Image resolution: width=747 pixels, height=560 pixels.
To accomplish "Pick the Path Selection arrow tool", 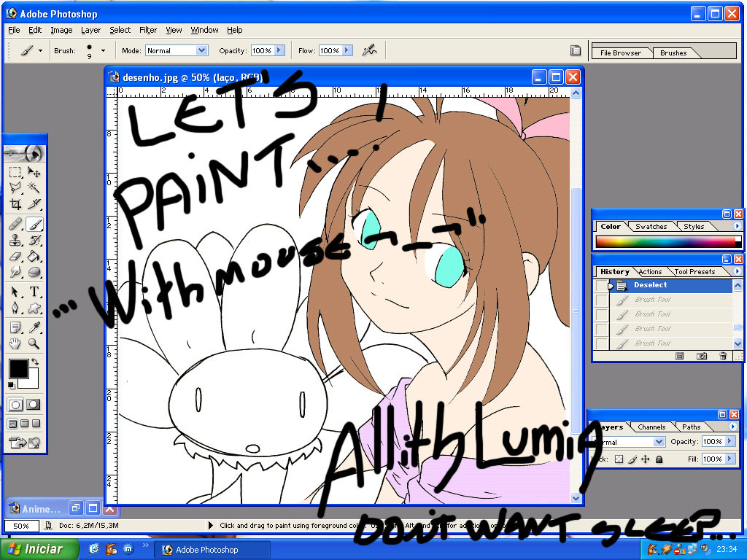I will [15, 292].
